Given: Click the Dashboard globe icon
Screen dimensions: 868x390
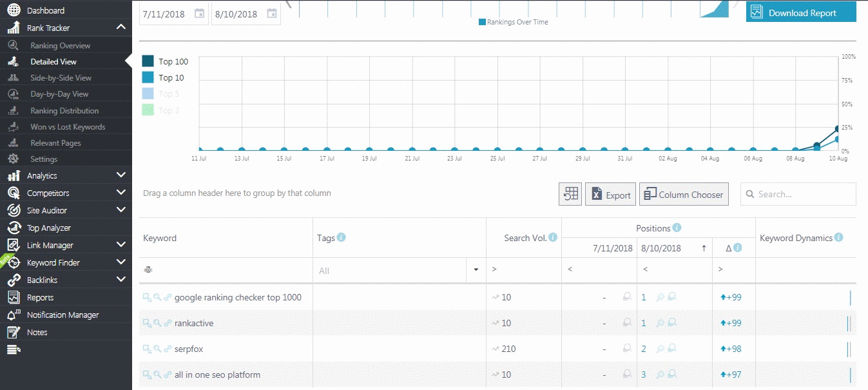Looking at the screenshot, I should pos(14,10).
